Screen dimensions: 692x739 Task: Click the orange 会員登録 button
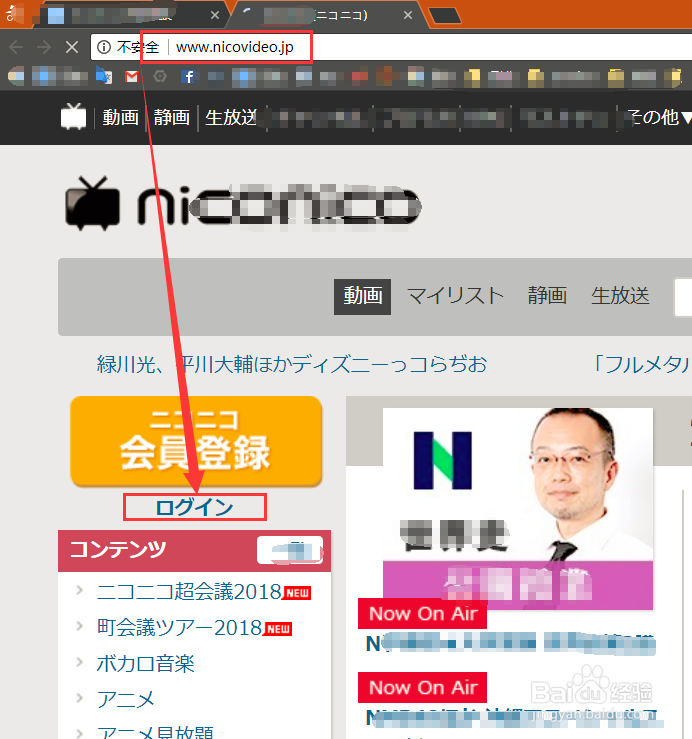[x=196, y=441]
